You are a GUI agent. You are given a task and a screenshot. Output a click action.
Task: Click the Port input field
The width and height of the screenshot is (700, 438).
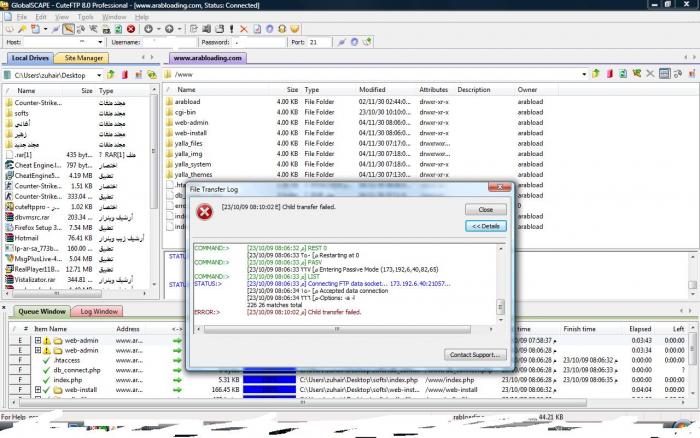tap(318, 43)
